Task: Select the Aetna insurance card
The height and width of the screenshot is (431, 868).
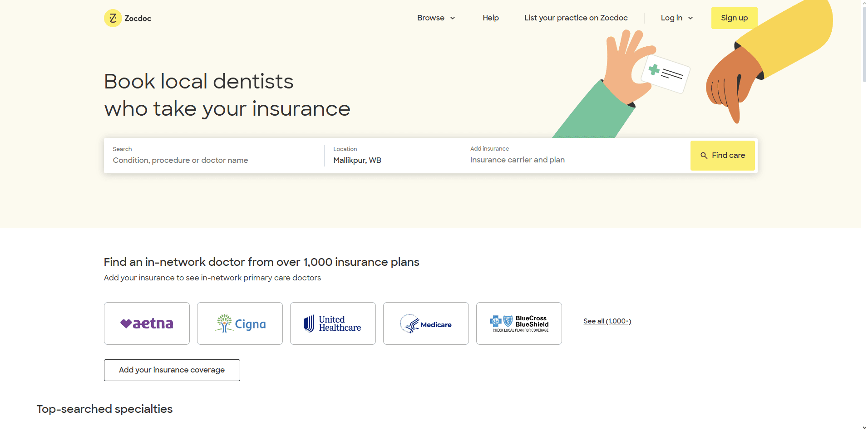Action: 147,323
